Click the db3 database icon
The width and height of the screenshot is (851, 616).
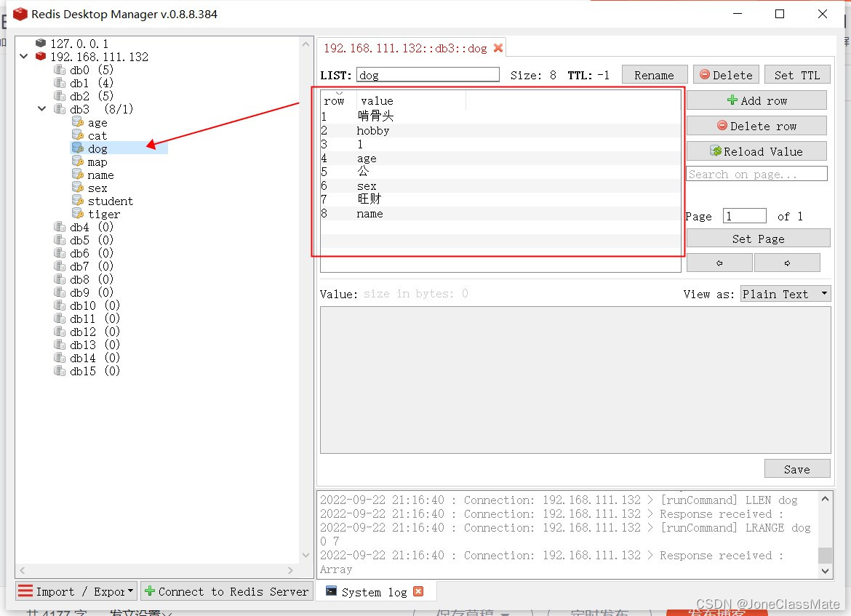(60, 108)
